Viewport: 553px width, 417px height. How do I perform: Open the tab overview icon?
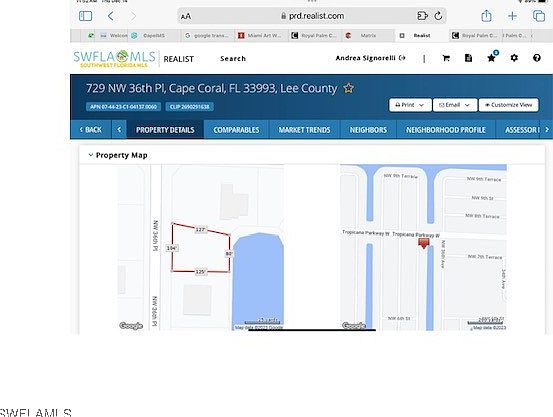[x=539, y=16]
